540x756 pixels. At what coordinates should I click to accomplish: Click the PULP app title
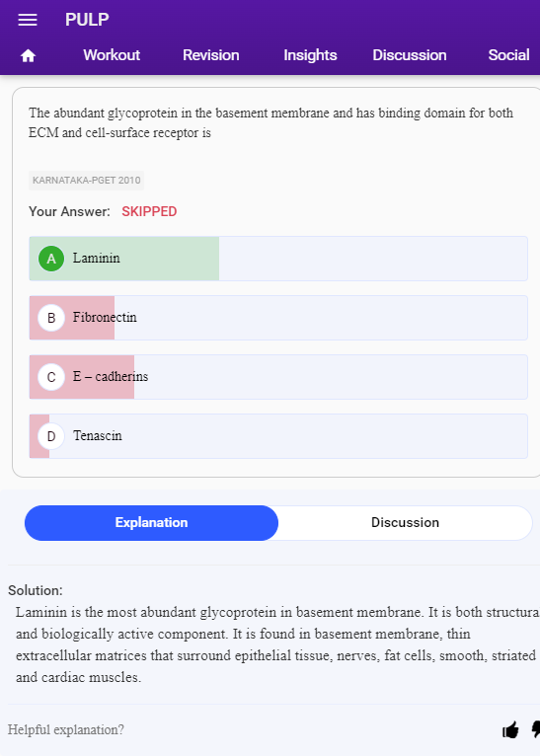click(87, 20)
